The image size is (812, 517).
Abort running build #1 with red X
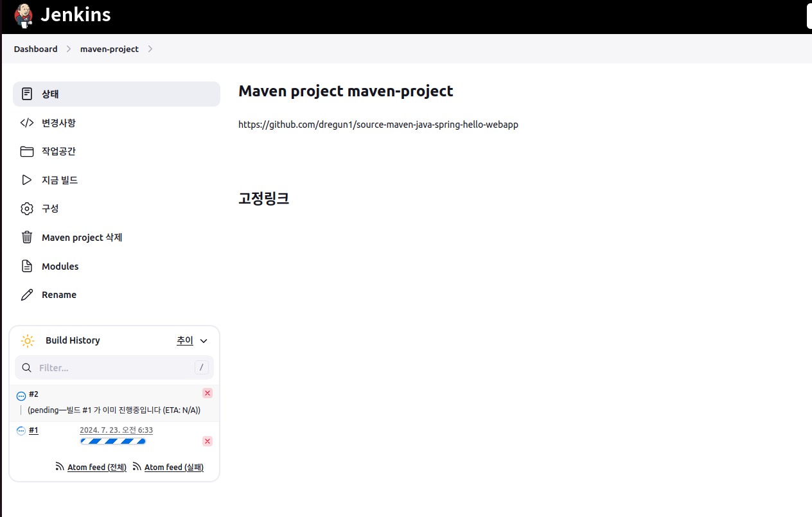coord(207,441)
